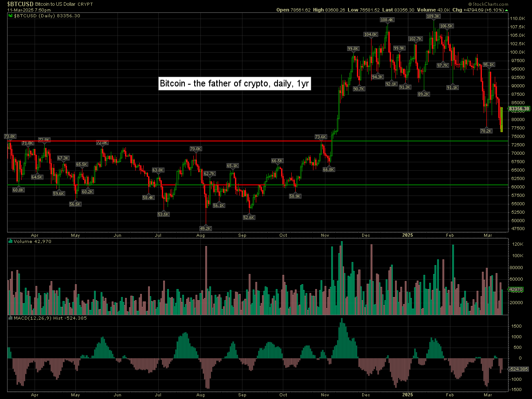Click the 78.2K recent low marker

486,131
